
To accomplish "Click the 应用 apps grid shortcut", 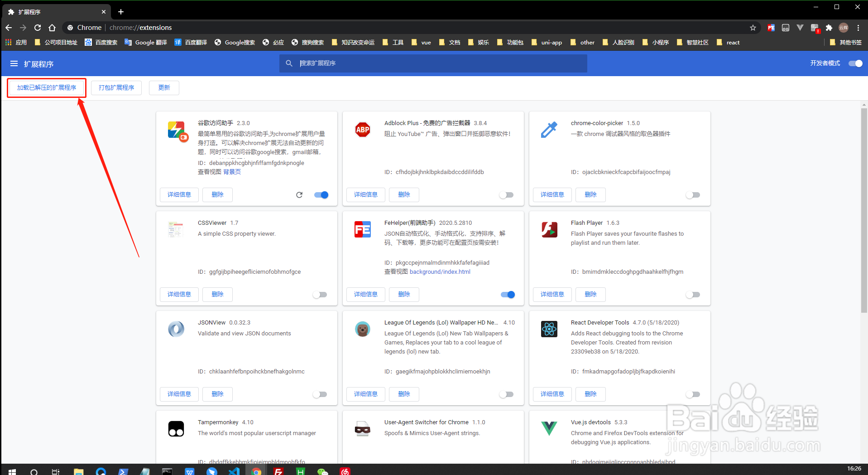I will click(16, 43).
